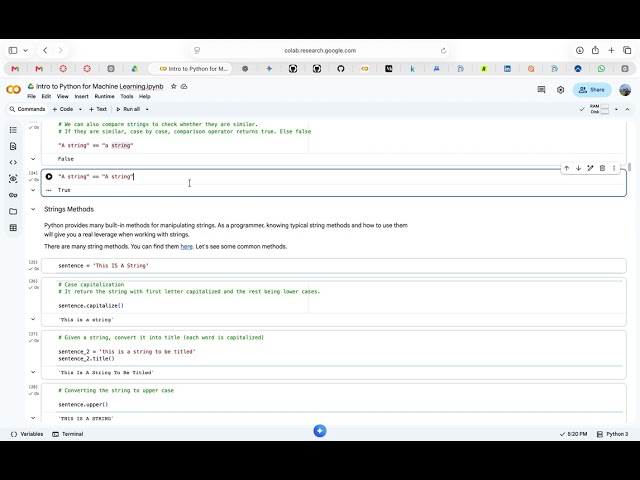The image size is (640, 480).
Task: Follow the 'here' string methods link
Action: tap(187, 247)
